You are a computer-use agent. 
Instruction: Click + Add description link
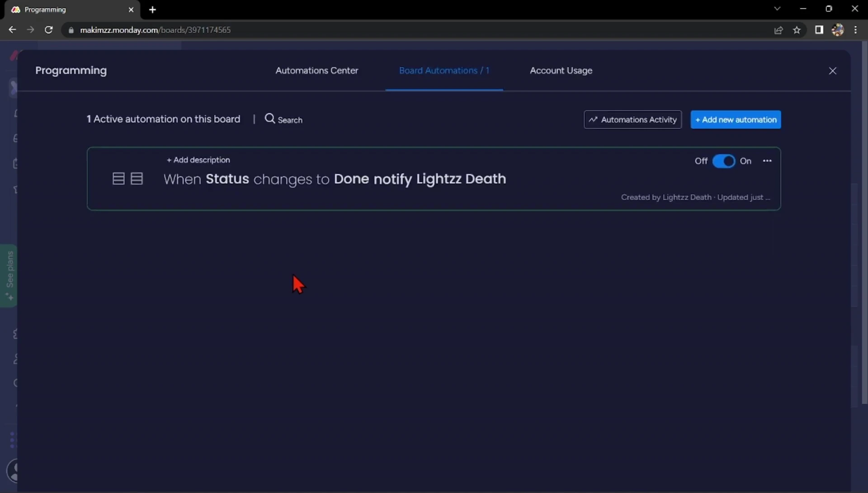[198, 160]
